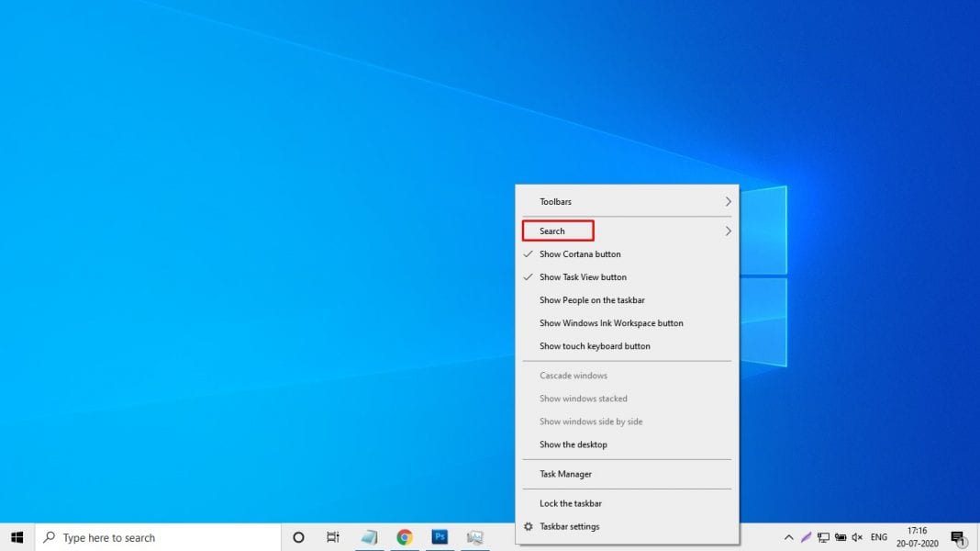Open the network icon in the system tray

pos(823,537)
